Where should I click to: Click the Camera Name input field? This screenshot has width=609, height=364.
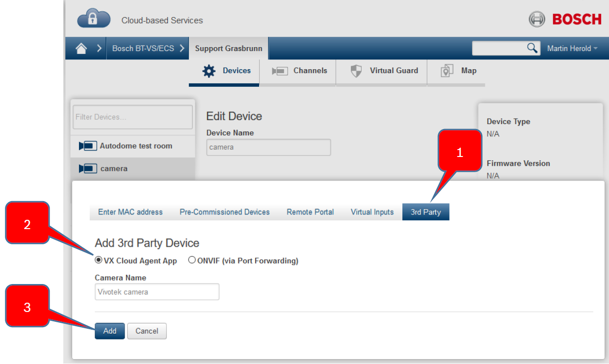pos(157,292)
